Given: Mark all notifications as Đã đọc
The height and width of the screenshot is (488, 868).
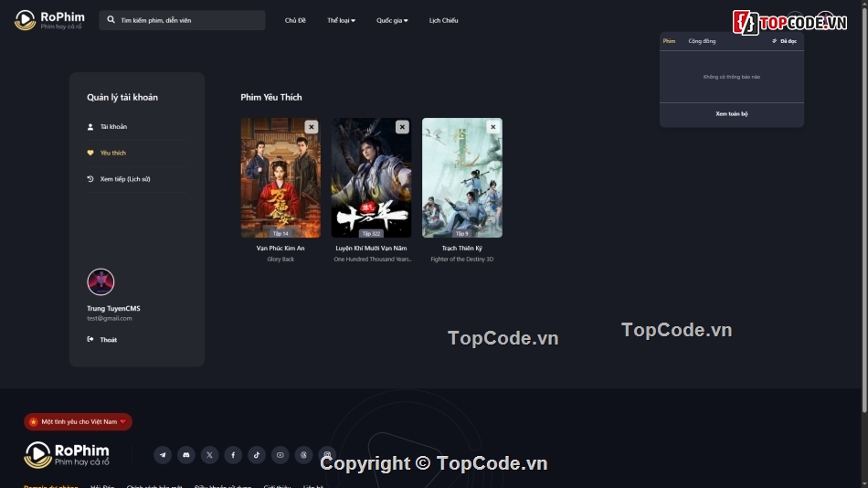Looking at the screenshot, I should [x=785, y=41].
